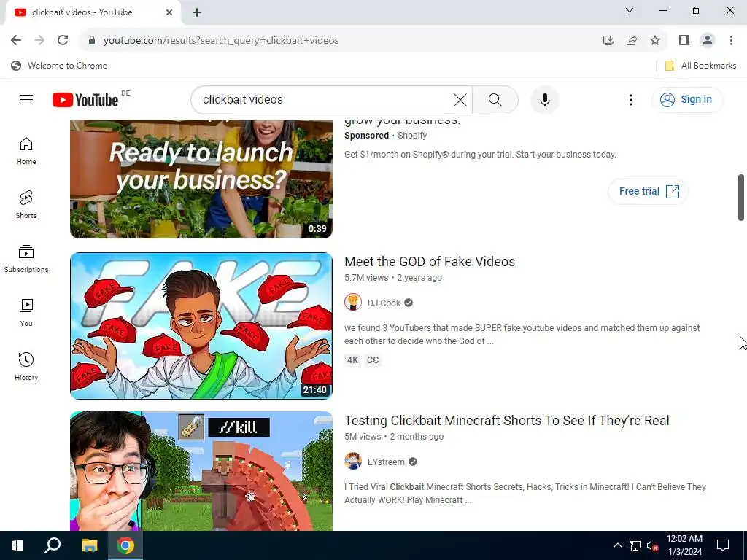747x560 pixels.
Task: Open the network tray icon
Action: (635, 545)
